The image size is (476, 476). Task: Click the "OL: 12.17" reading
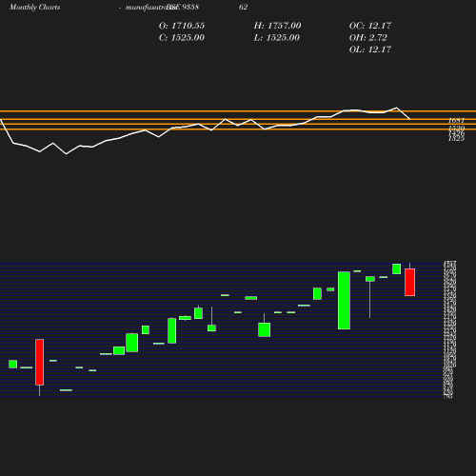click(370, 50)
